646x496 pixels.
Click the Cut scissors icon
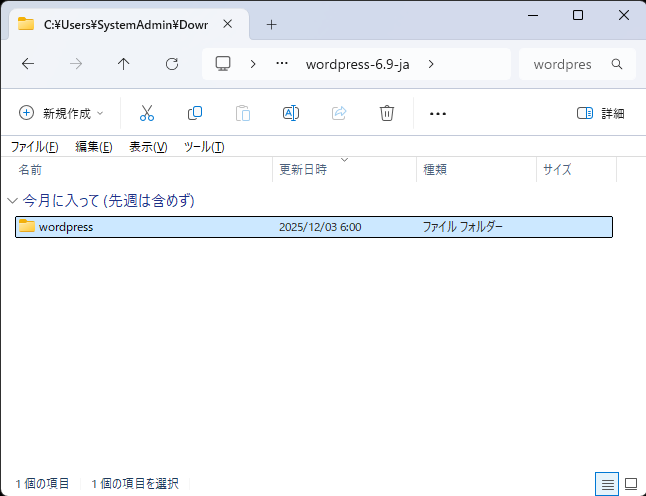point(147,113)
